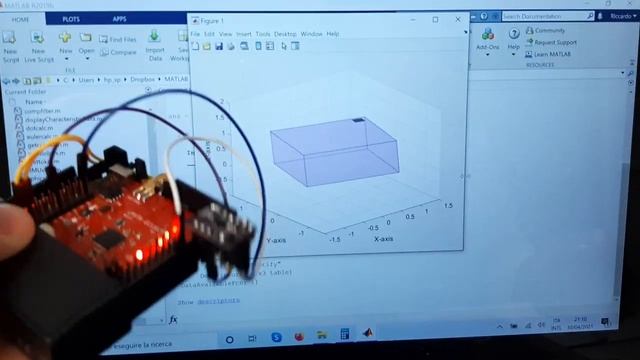Open the Figure 1 Desktop menu
This screenshot has height=360, width=640.
click(x=285, y=34)
